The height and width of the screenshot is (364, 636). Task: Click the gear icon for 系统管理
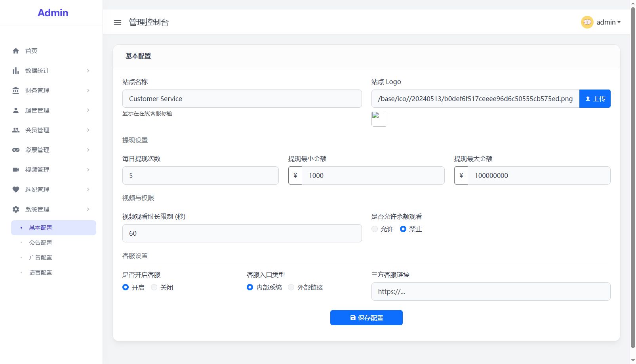click(16, 209)
